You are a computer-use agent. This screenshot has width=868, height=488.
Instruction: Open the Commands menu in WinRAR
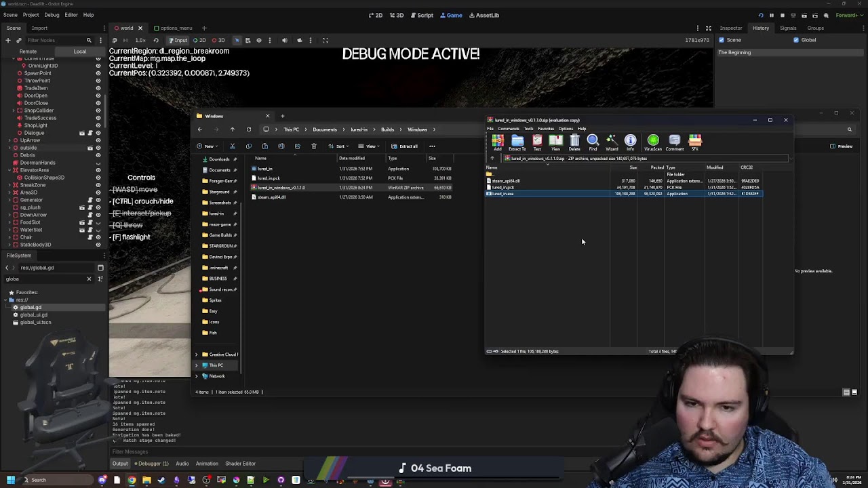508,129
